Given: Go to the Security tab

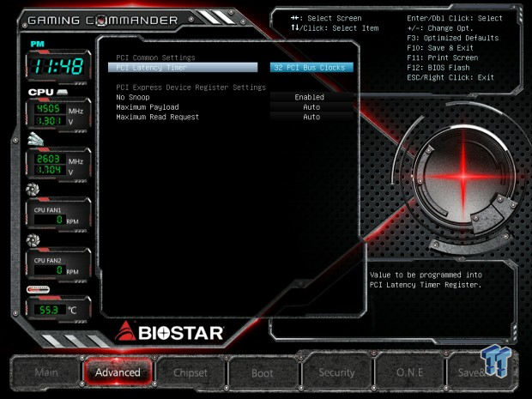Looking at the screenshot, I should 336,372.
